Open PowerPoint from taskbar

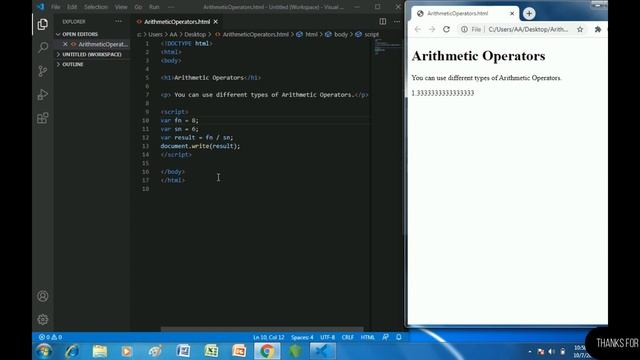point(239,351)
